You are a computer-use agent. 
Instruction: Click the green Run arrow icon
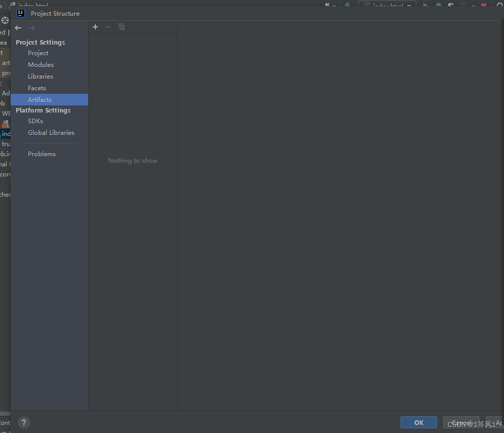pyautogui.click(x=425, y=5)
